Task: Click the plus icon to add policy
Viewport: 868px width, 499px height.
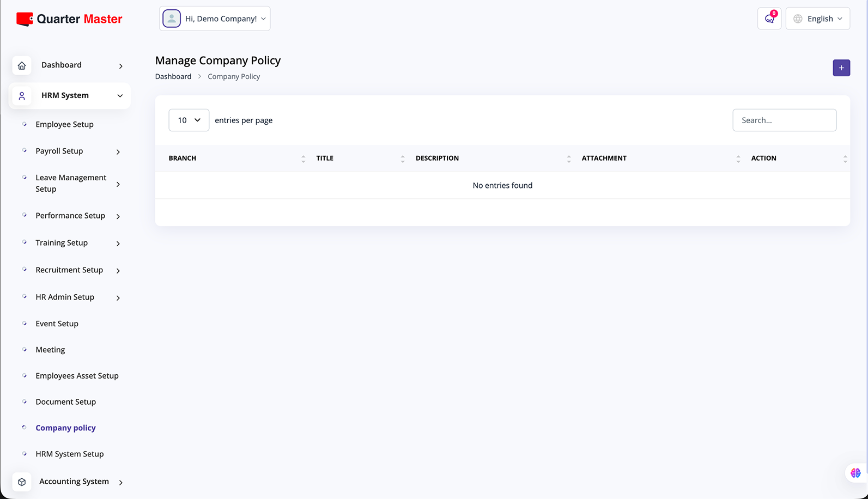Action: 841,68
